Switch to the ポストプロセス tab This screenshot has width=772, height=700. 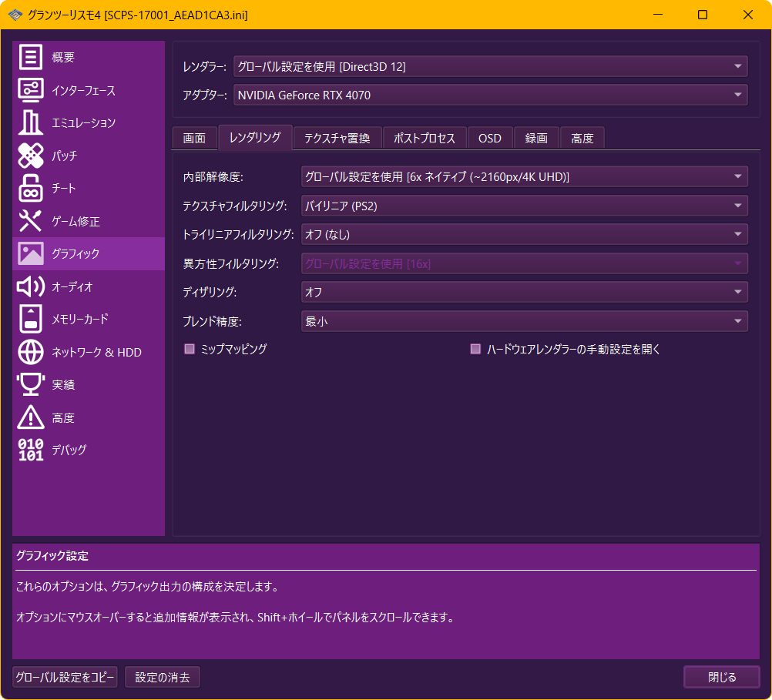(x=424, y=139)
